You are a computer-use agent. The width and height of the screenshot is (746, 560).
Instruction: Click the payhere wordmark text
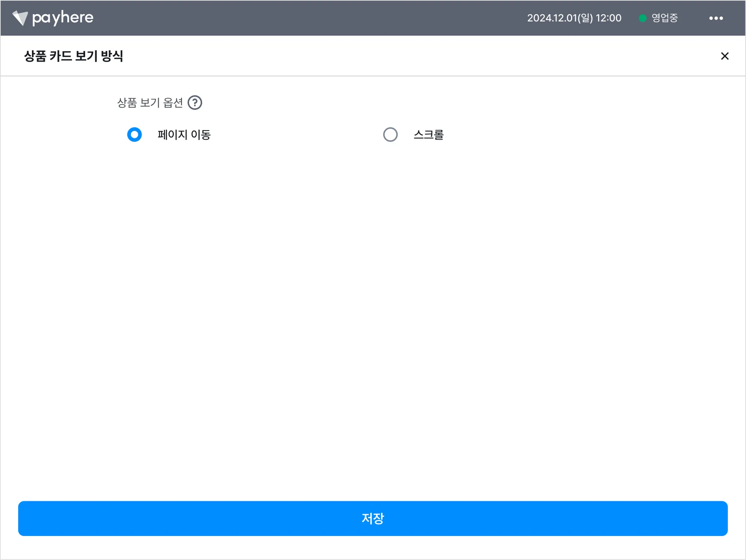[x=63, y=17]
